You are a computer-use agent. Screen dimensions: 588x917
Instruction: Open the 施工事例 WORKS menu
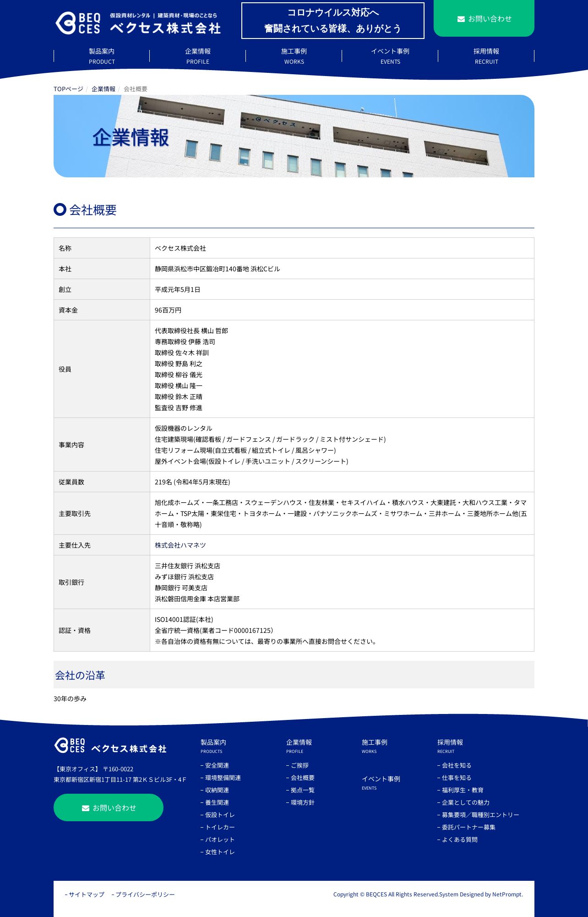294,56
